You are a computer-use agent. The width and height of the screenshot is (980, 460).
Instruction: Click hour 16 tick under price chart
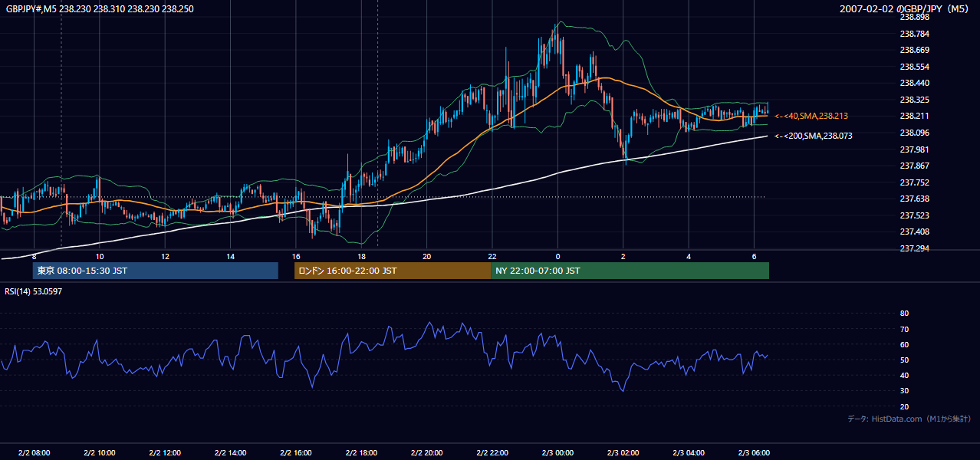click(296, 256)
